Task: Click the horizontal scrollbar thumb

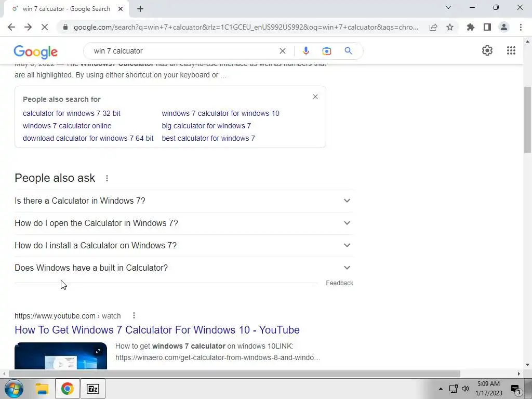Action: pyautogui.click(x=234, y=374)
